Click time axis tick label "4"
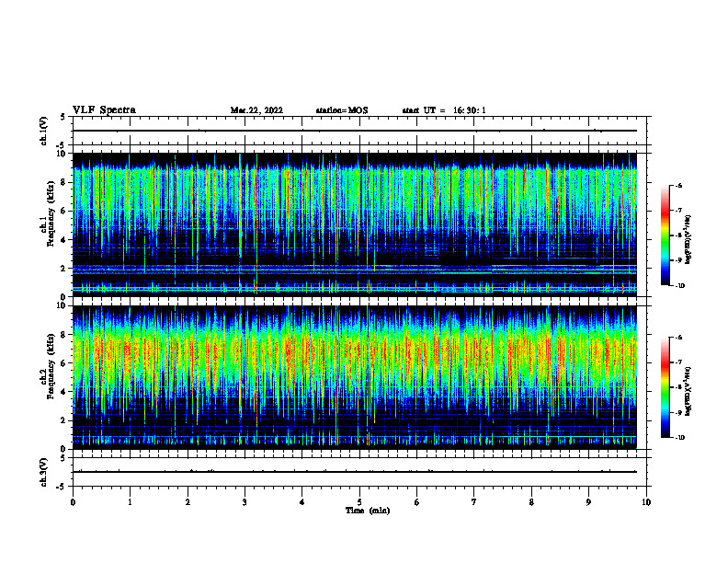This screenshot has height=563, width=728. (301, 502)
